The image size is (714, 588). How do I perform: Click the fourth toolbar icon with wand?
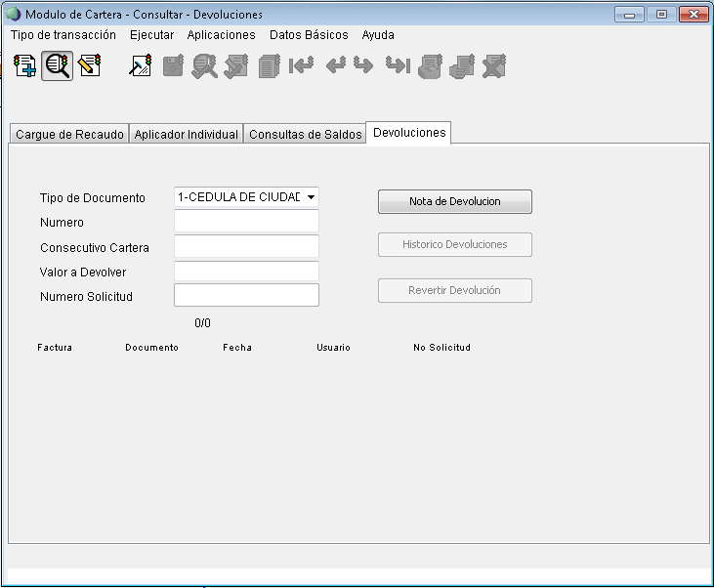[141, 66]
